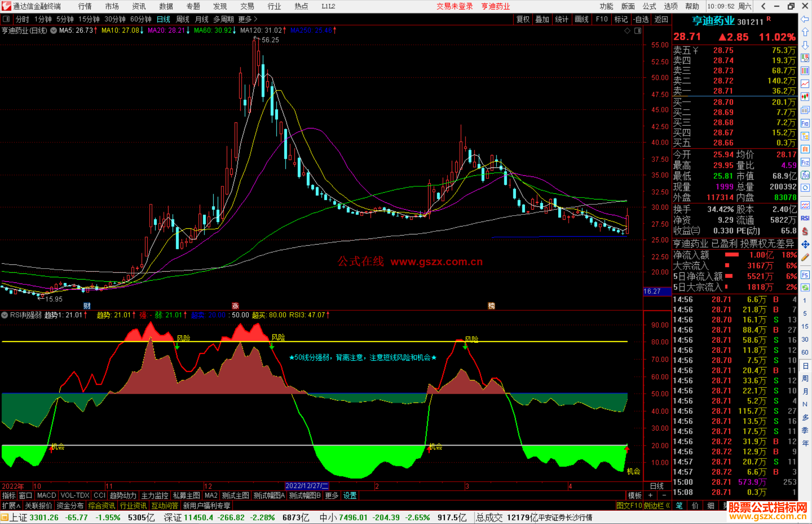Image resolution: width=812 pixels, height=524 pixels.
Task: Expand the 更多 periods dropdown
Action: pyautogui.click(x=247, y=19)
